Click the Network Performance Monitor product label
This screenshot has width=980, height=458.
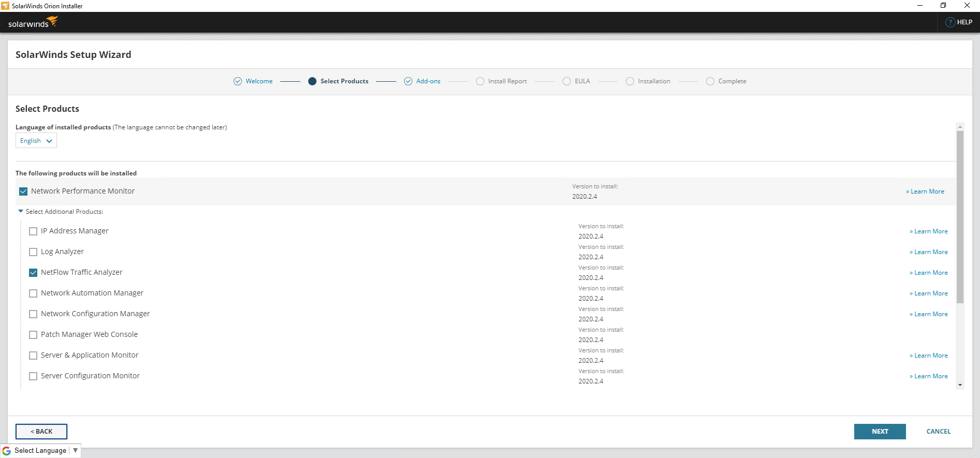click(83, 191)
